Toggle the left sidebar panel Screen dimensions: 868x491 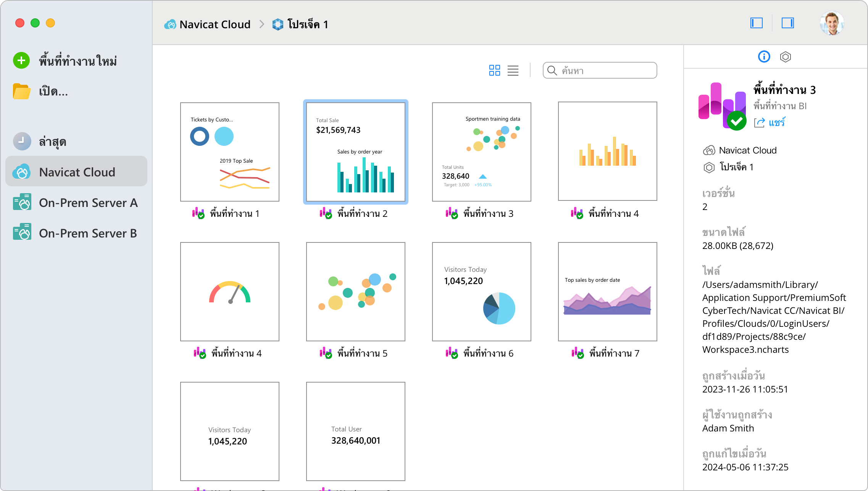[756, 23]
